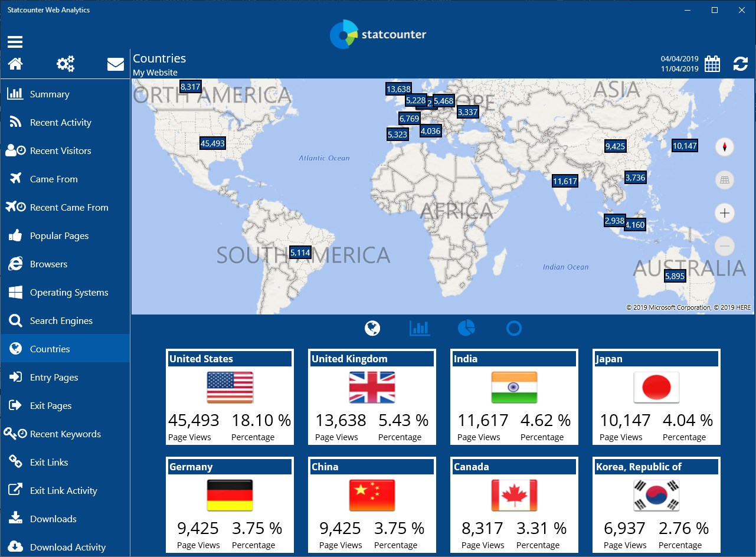
Task: Click the statcounter logo
Action: click(x=378, y=34)
